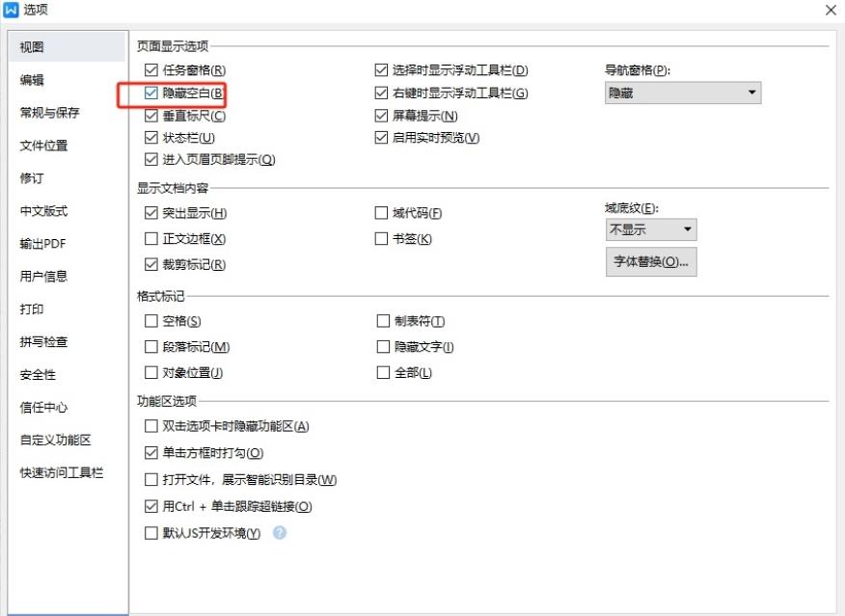Enable the 段落标记(M) checkbox
This screenshot has height=616, width=845.
(151, 347)
